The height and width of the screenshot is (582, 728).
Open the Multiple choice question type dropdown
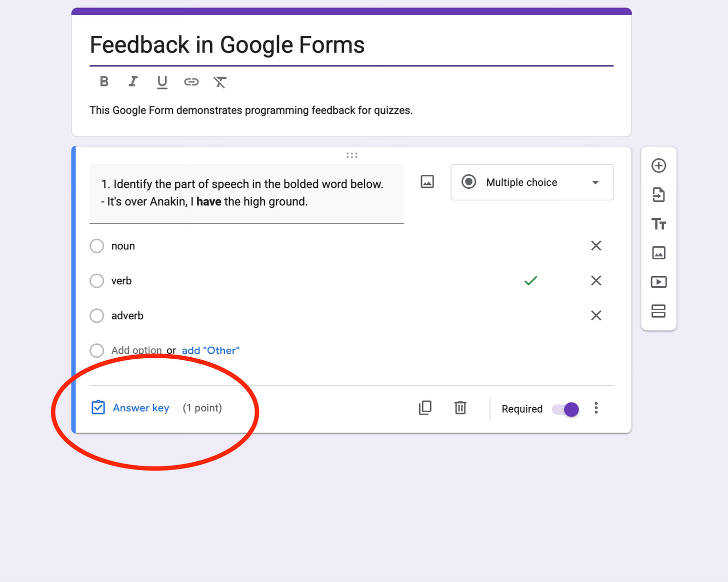pos(532,182)
